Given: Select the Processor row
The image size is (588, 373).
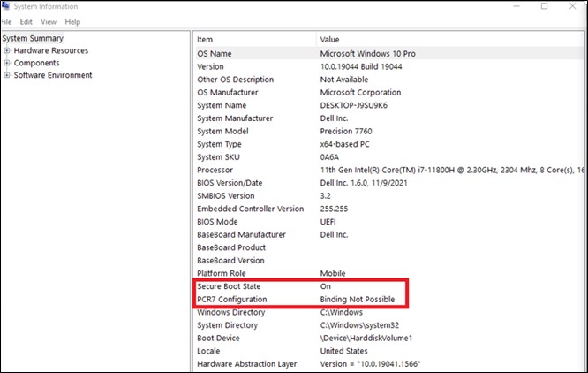Looking at the screenshot, I should point(217,170).
